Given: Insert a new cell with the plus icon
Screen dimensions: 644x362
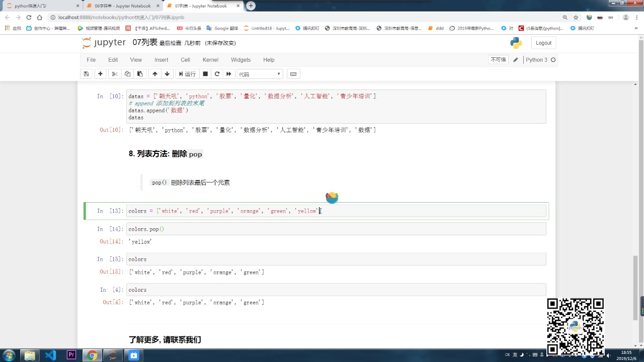Looking at the screenshot, I should tap(100, 74).
